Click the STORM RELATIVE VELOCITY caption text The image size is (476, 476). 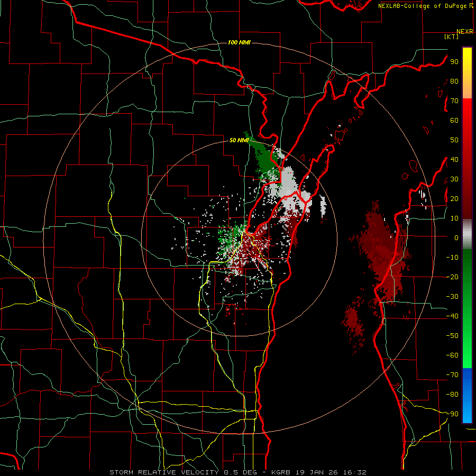[166, 472]
